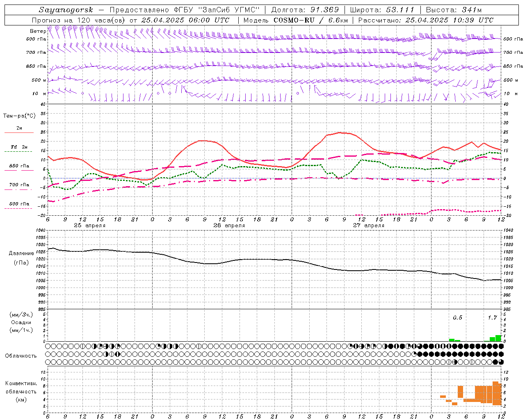Click 'Рассчитано: 25.04.2025 10:39 UTC' timestamp
525x420 pixels.
426,20
